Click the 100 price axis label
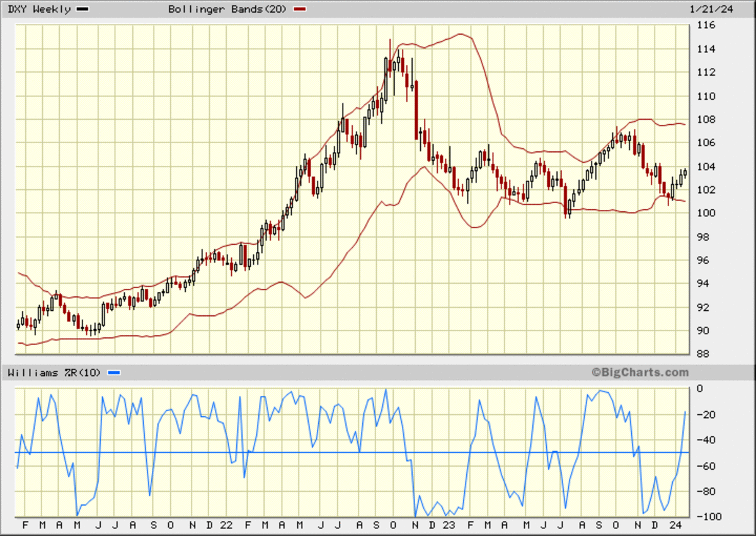 (x=705, y=213)
